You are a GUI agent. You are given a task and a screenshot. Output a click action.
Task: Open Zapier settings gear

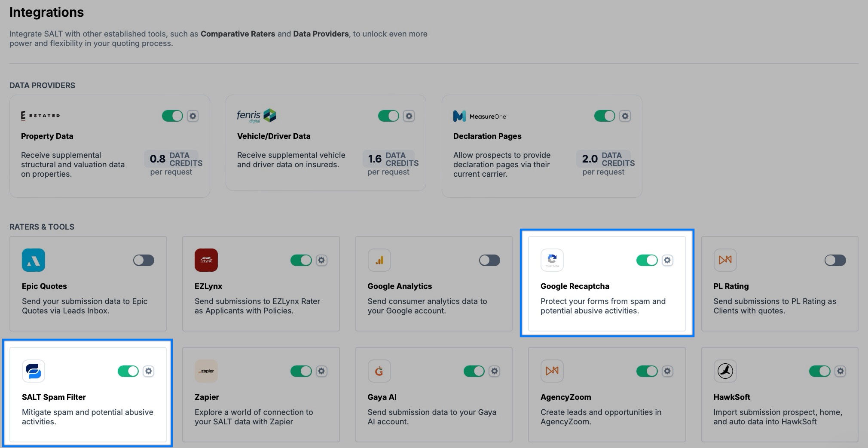click(321, 371)
